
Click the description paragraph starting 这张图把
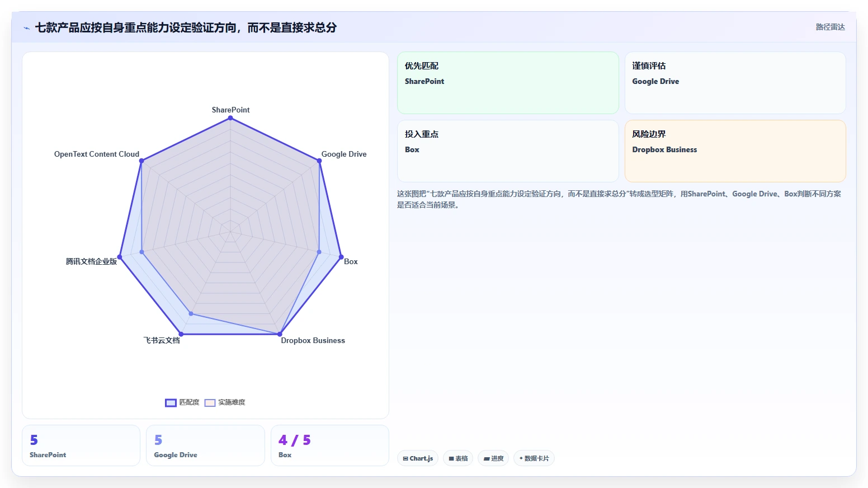pos(619,199)
